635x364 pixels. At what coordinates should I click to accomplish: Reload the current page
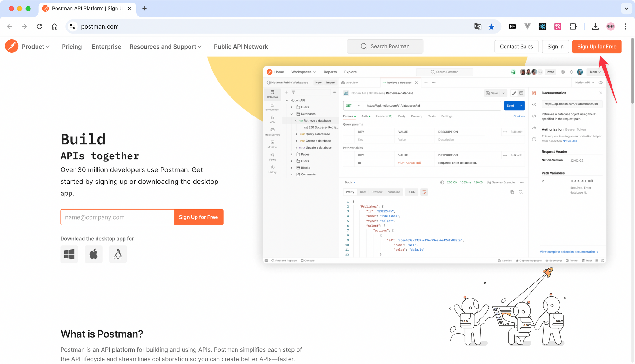39,26
